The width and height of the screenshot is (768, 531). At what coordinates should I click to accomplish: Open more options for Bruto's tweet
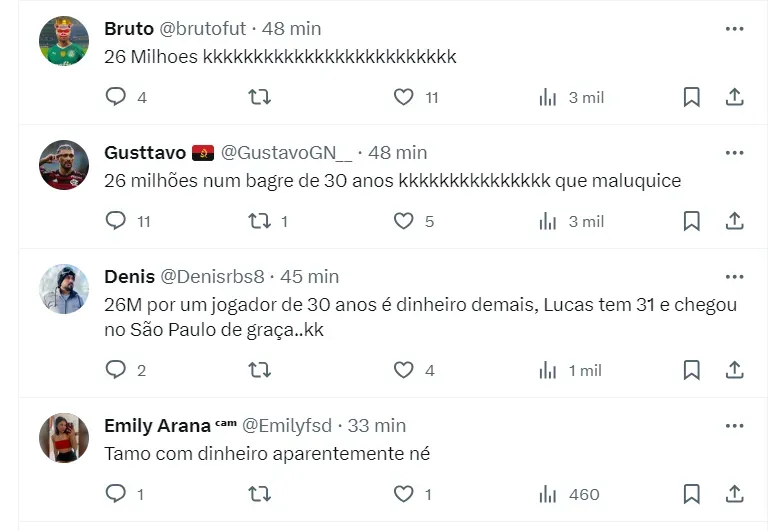(x=734, y=29)
